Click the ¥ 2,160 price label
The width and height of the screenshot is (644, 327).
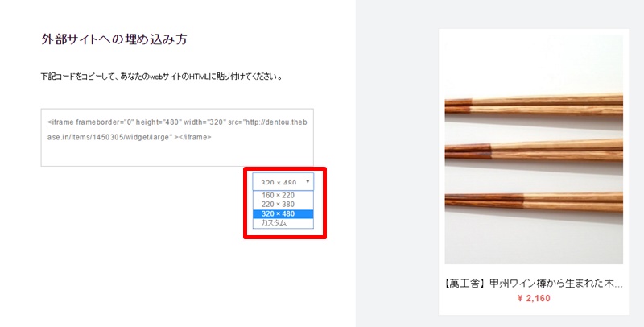click(x=534, y=298)
